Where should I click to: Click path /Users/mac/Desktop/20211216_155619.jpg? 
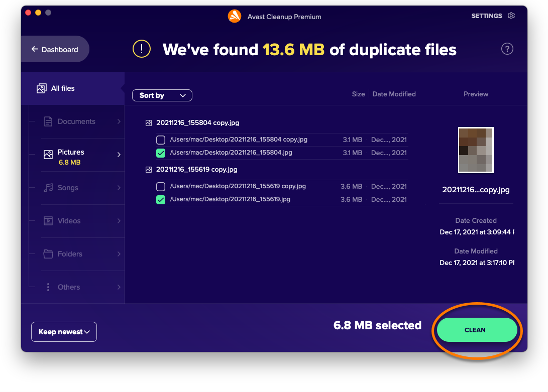pyautogui.click(x=230, y=199)
